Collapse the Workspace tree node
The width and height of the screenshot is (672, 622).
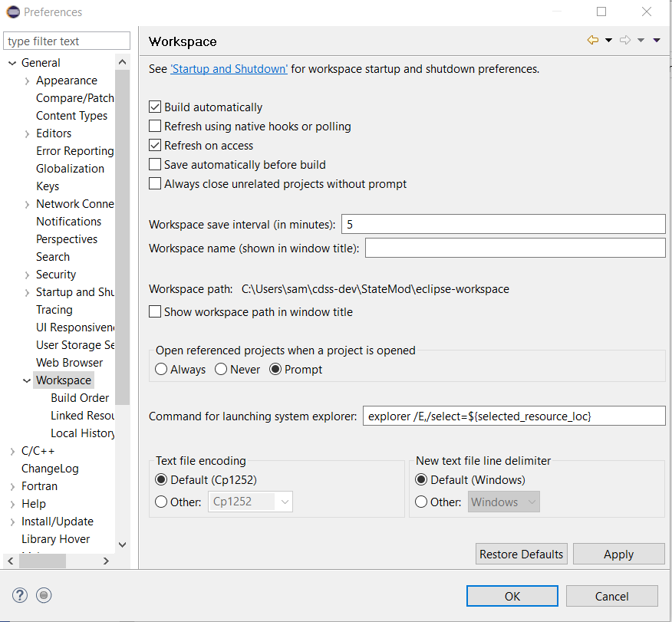pyautogui.click(x=27, y=380)
